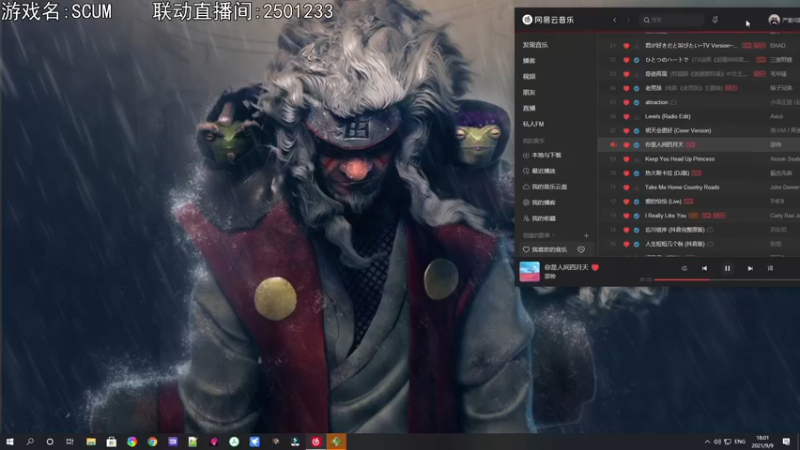Open lyrics with the 词 button
The height and width of the screenshot is (450, 800).
tap(770, 268)
